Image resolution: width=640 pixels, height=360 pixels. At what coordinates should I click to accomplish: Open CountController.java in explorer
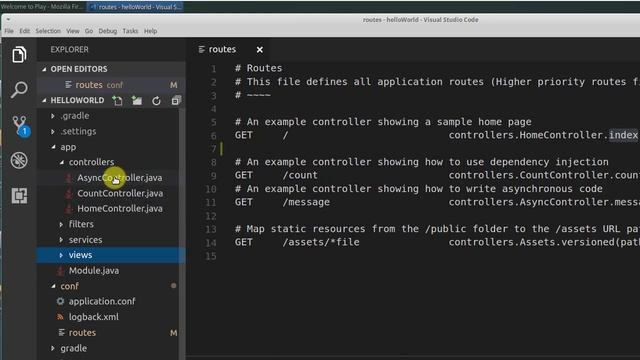coord(120,193)
